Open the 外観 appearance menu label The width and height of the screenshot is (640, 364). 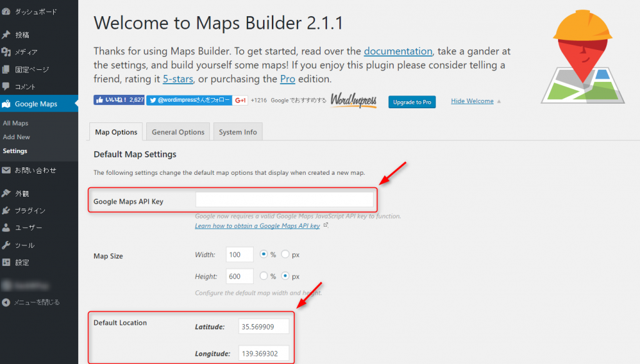[x=22, y=194]
